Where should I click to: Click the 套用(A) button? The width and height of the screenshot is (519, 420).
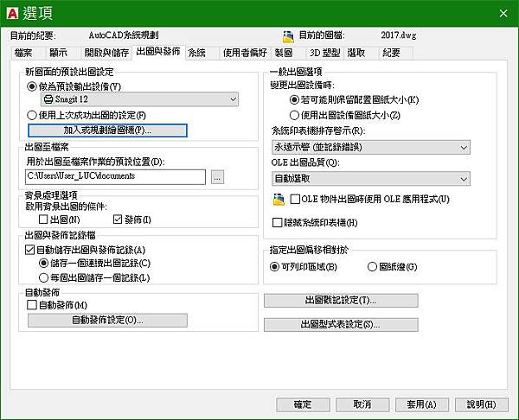click(x=422, y=404)
